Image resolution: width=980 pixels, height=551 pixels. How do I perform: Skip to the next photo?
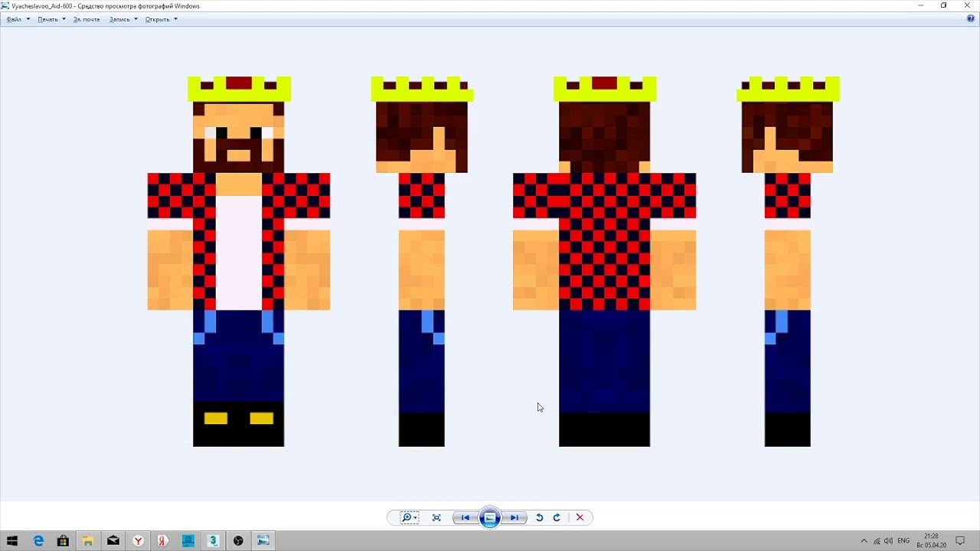514,518
